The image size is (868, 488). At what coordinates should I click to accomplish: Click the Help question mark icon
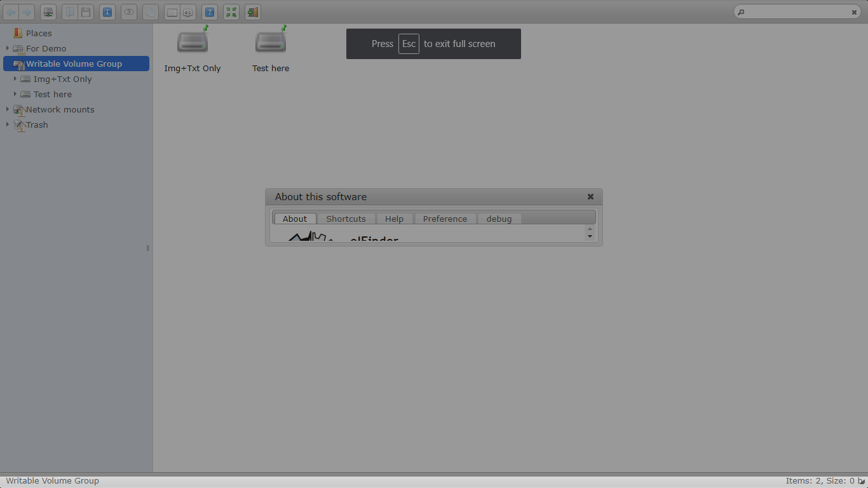pyautogui.click(x=210, y=11)
